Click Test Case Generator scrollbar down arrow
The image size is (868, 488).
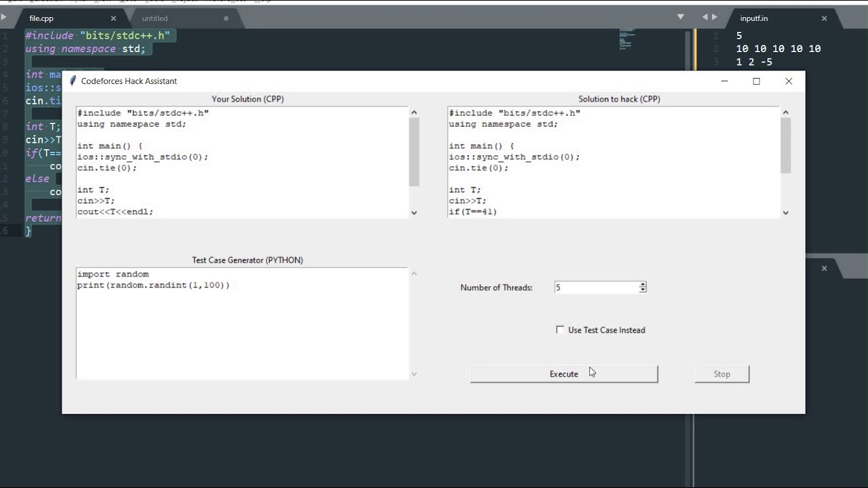[x=414, y=374]
